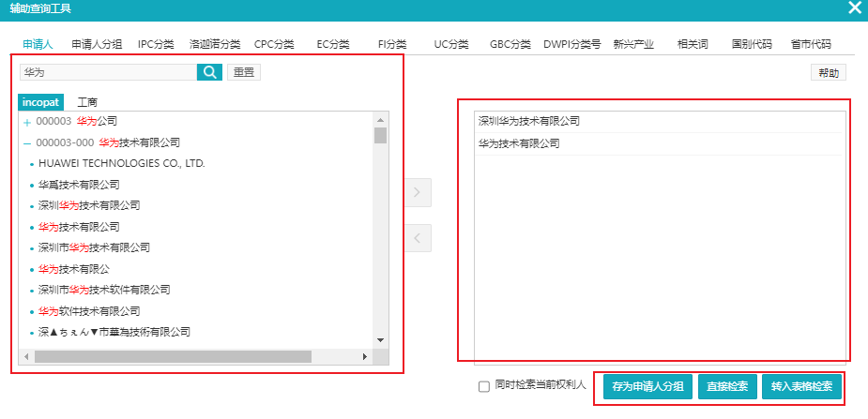The image size is (868, 419).
Task: Click the right-arrow add to selection button
Action: [x=418, y=192]
